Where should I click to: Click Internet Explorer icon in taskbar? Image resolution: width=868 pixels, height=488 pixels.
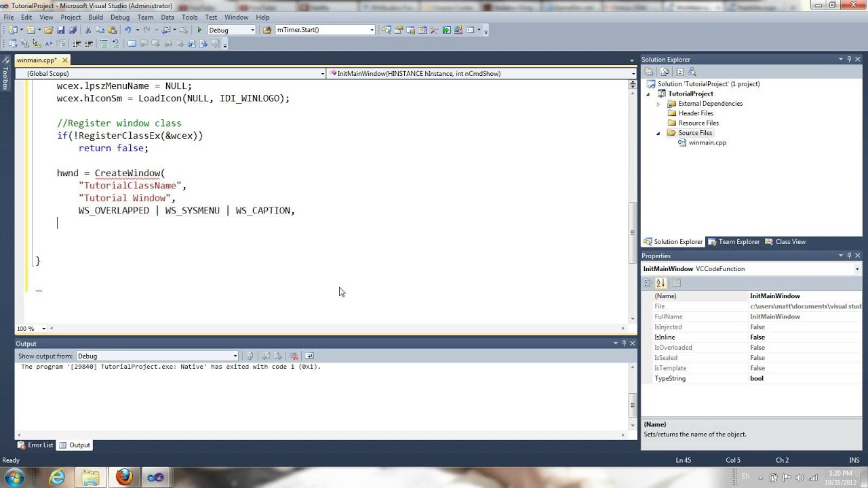(58, 477)
